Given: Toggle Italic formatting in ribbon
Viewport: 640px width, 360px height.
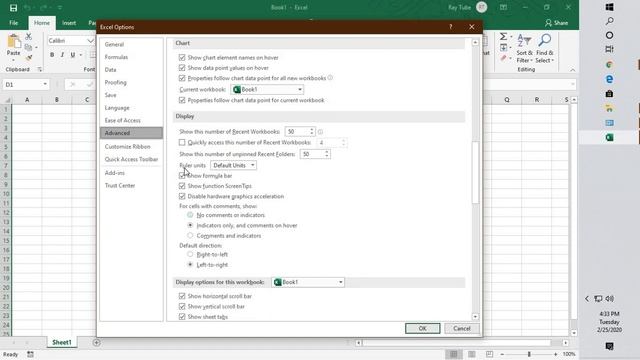Looking at the screenshot, I should (62, 55).
